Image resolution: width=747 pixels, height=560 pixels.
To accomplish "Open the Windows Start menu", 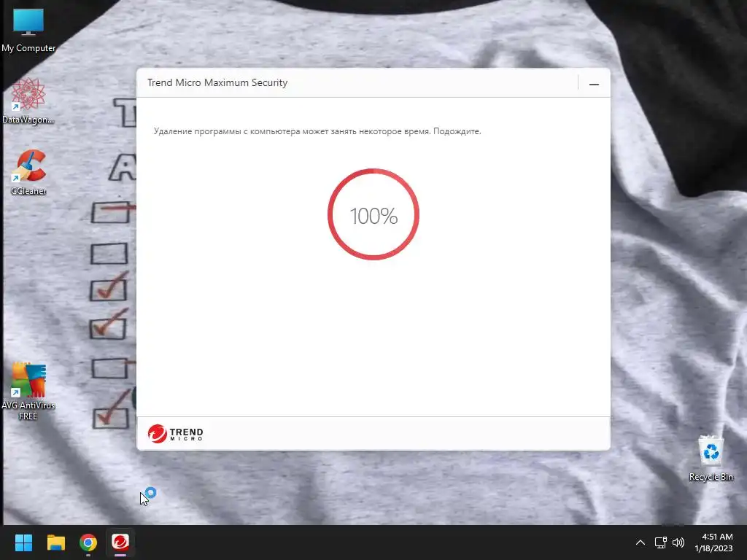I will coord(23,542).
